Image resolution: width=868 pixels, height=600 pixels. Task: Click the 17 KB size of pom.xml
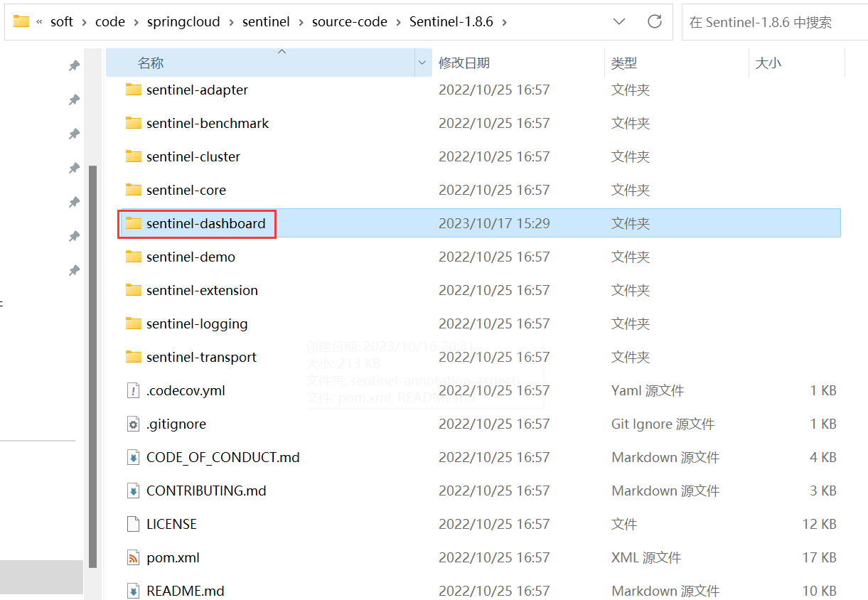(x=820, y=557)
